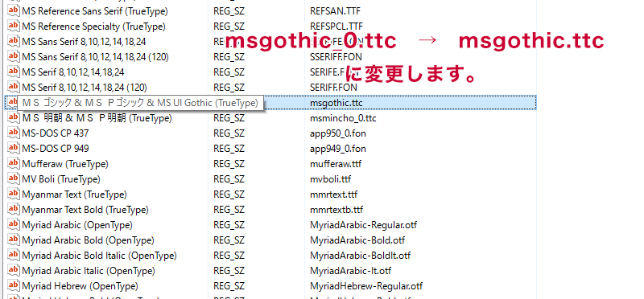Click the ab icon of MS Sans Serif 8,10,12,14,18,24 (120)
Screen dimensions: 644x299
coord(14,56)
